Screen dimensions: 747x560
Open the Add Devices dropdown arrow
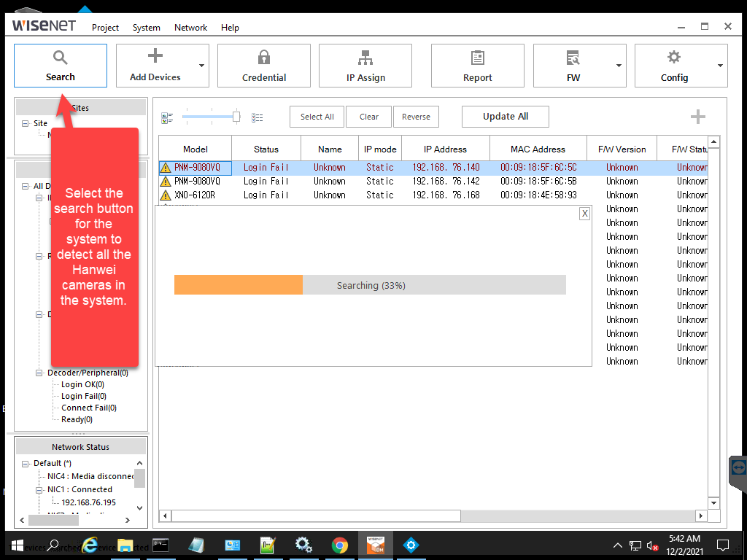202,66
